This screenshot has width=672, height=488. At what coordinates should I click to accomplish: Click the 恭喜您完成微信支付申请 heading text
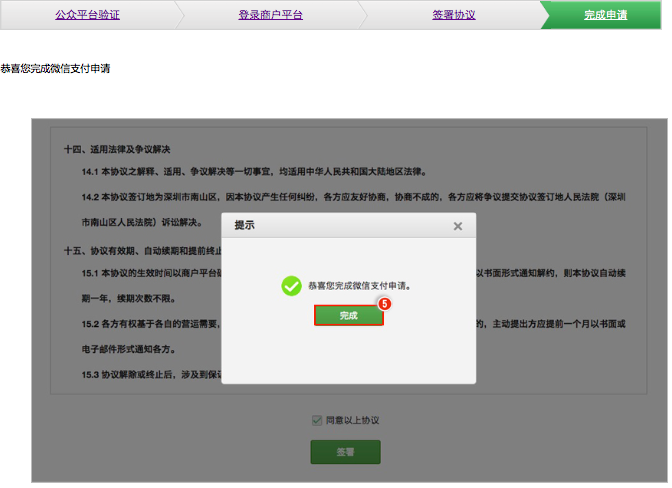[55, 69]
